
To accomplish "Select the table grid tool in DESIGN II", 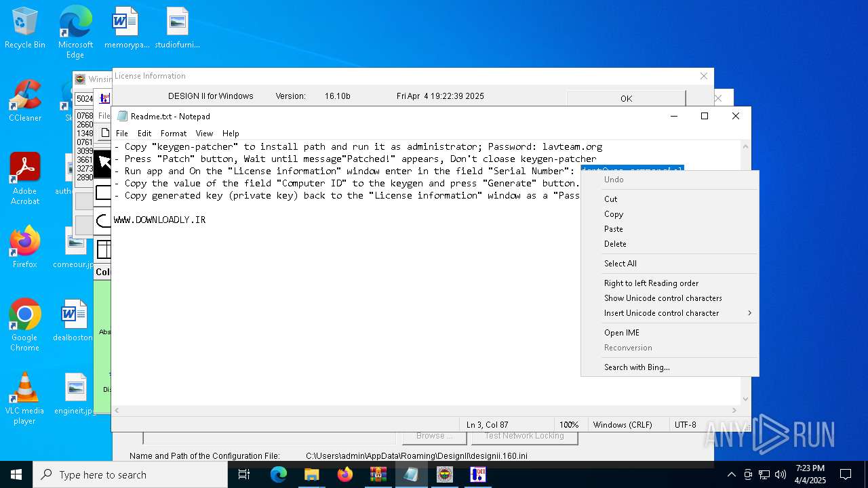I will point(103,249).
